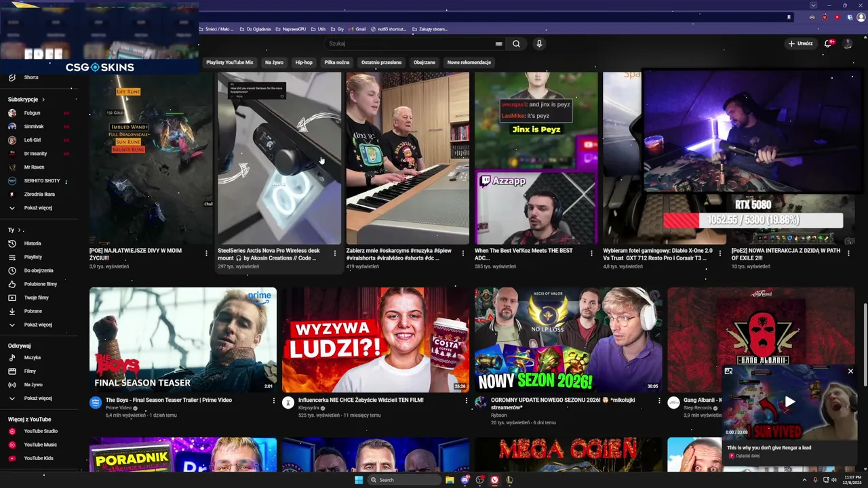The width and height of the screenshot is (868, 488).
Task: Open the options menu for the SteelSeries video
Action: pos(334,253)
